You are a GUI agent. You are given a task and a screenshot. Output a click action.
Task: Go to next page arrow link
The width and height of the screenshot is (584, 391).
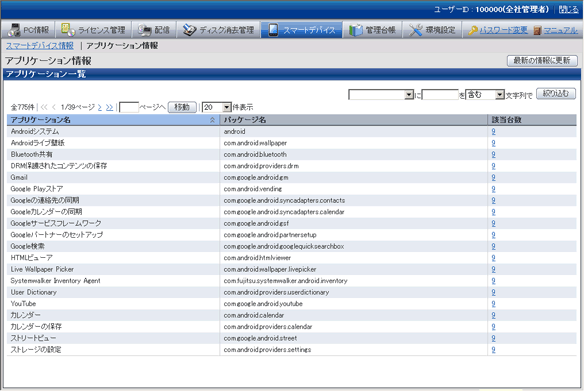99,107
